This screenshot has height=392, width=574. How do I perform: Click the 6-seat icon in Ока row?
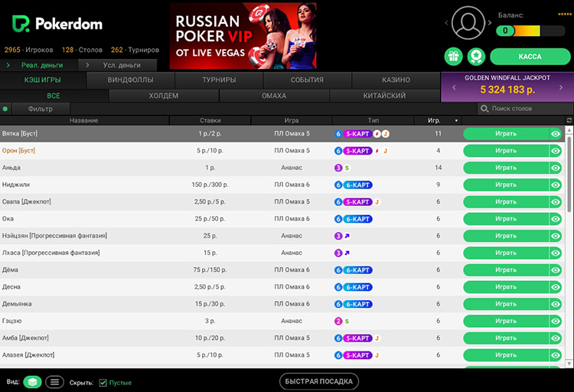[338, 219]
